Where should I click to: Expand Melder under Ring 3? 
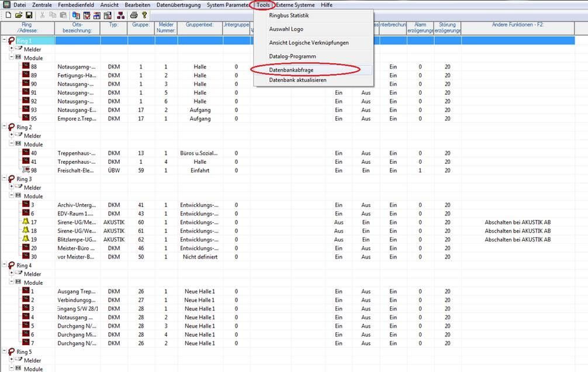click(x=12, y=186)
